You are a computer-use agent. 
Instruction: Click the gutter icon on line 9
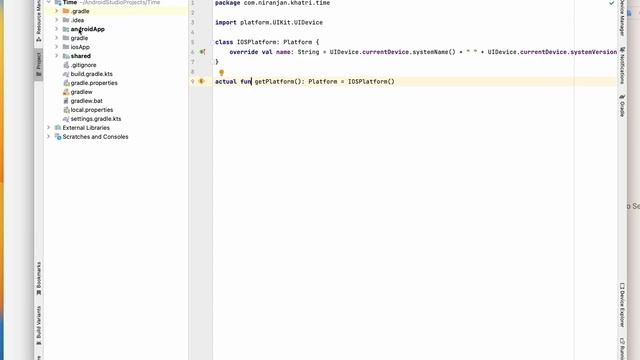pos(202,81)
